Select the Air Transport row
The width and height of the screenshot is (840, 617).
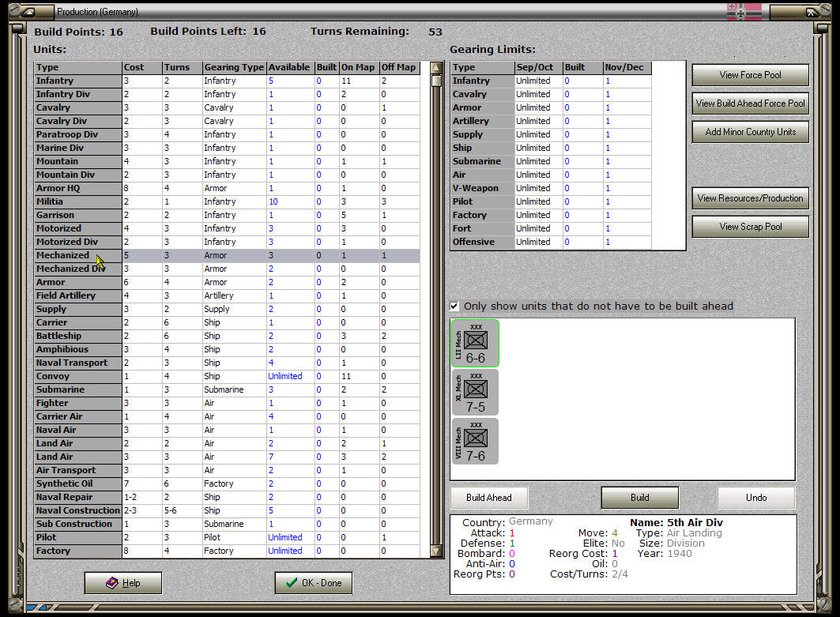click(227, 470)
